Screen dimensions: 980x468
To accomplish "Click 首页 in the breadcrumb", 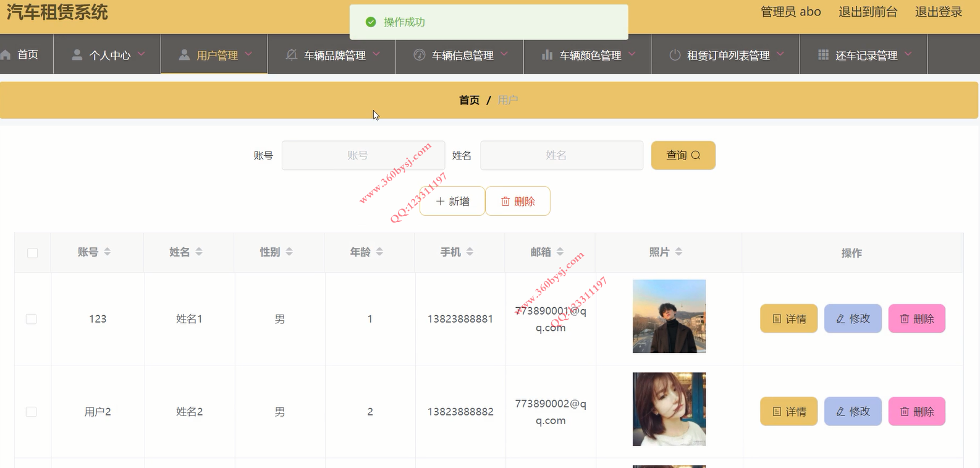I will pyautogui.click(x=469, y=100).
